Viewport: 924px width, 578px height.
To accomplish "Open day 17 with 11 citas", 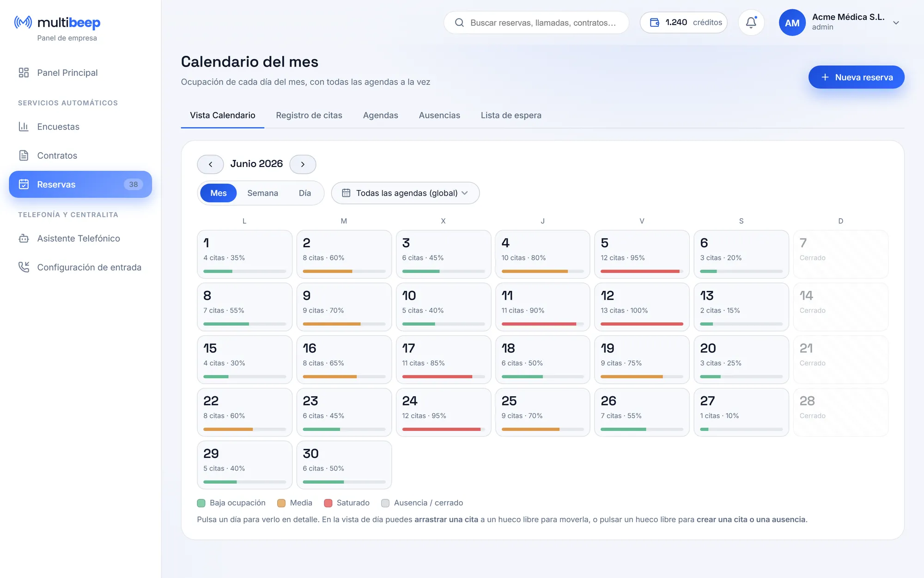I will click(x=444, y=360).
